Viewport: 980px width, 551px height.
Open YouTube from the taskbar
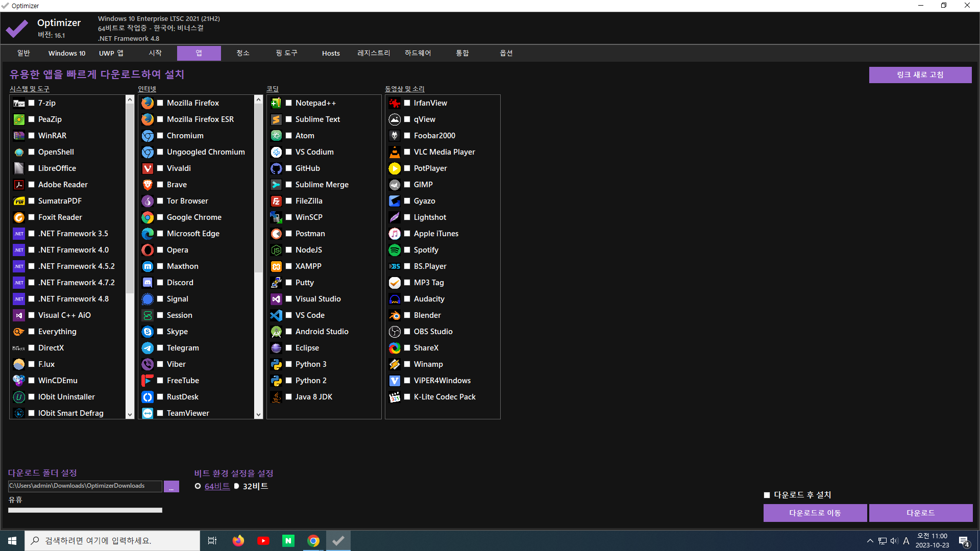click(263, 541)
